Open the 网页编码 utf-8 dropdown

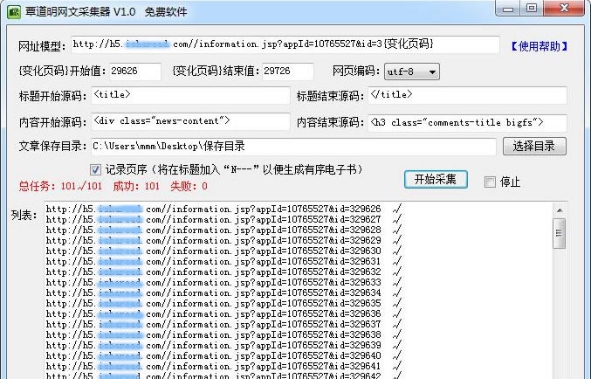coord(412,71)
